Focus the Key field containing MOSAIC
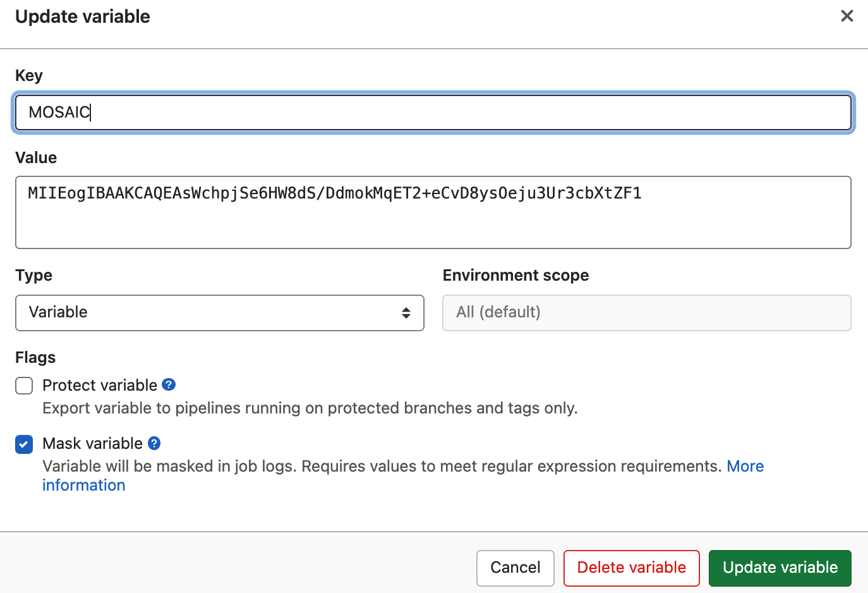This screenshot has height=593, width=868. click(433, 113)
